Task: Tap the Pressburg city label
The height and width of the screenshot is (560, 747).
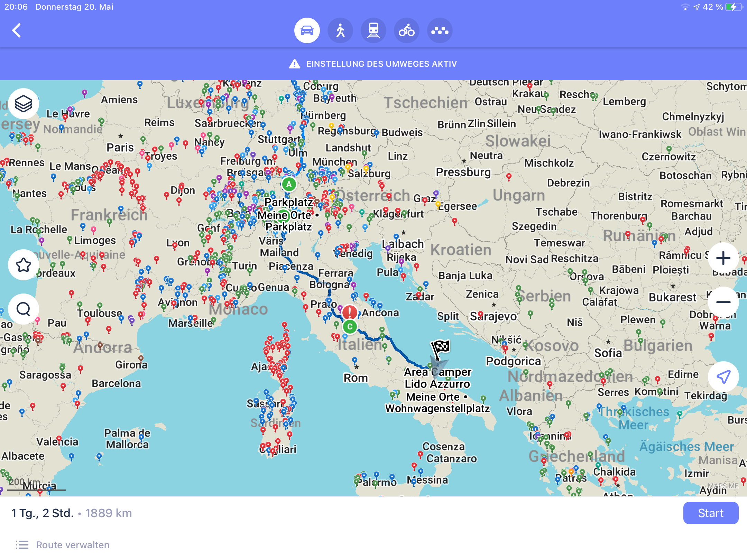Action: click(463, 172)
